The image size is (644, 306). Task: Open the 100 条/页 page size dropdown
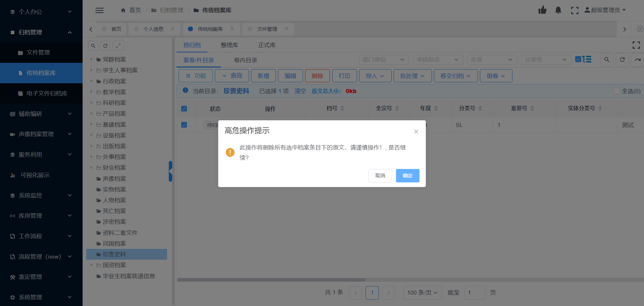422,293
